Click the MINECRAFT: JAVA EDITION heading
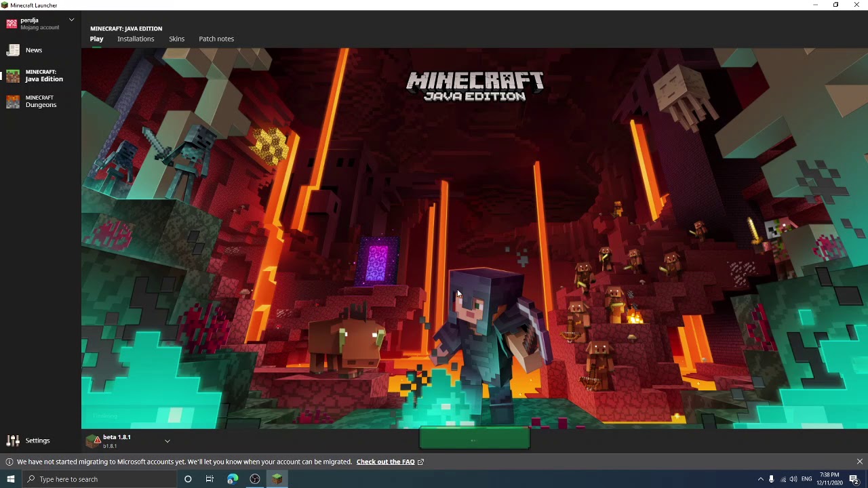868x488 pixels. pos(126,28)
